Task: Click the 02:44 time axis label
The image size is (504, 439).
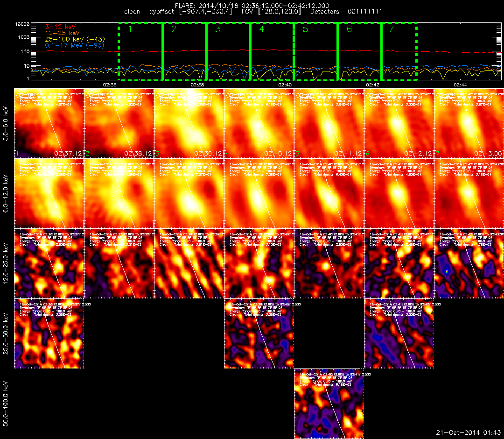Action: click(x=460, y=85)
